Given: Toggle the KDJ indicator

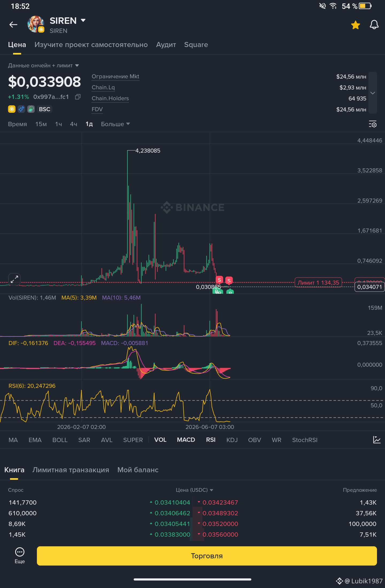Looking at the screenshot, I should (x=232, y=440).
